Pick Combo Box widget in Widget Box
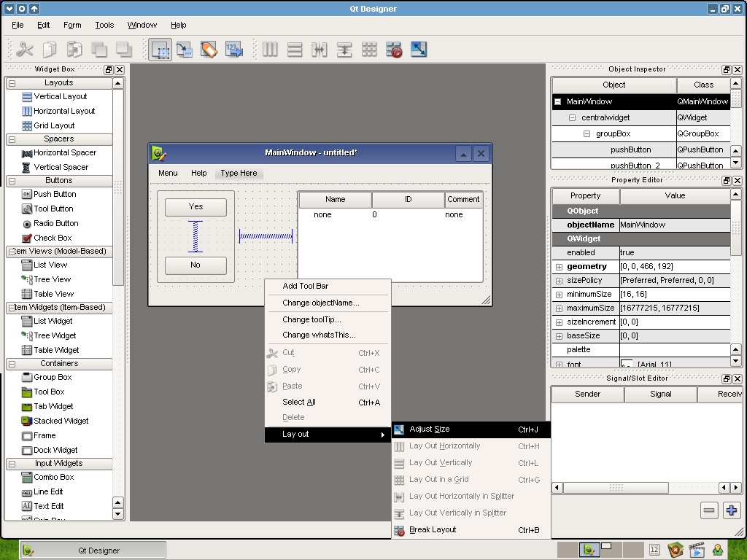The height and width of the screenshot is (560, 747). point(48,477)
